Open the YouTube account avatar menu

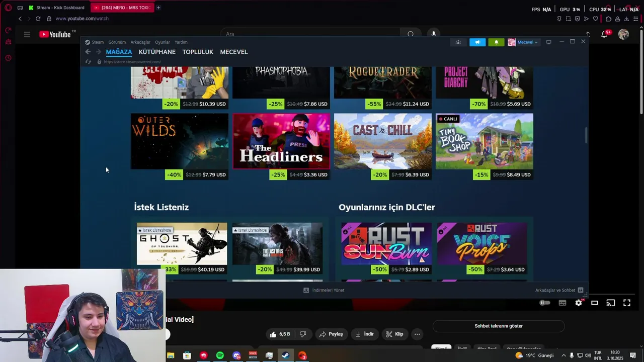pyautogui.click(x=623, y=34)
